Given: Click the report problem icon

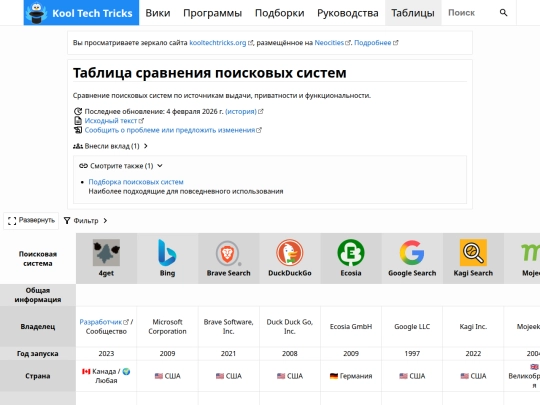Looking at the screenshot, I should [x=78, y=130].
